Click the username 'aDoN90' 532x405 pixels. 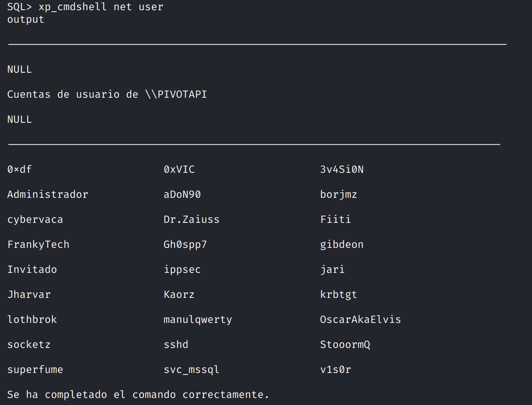point(182,195)
